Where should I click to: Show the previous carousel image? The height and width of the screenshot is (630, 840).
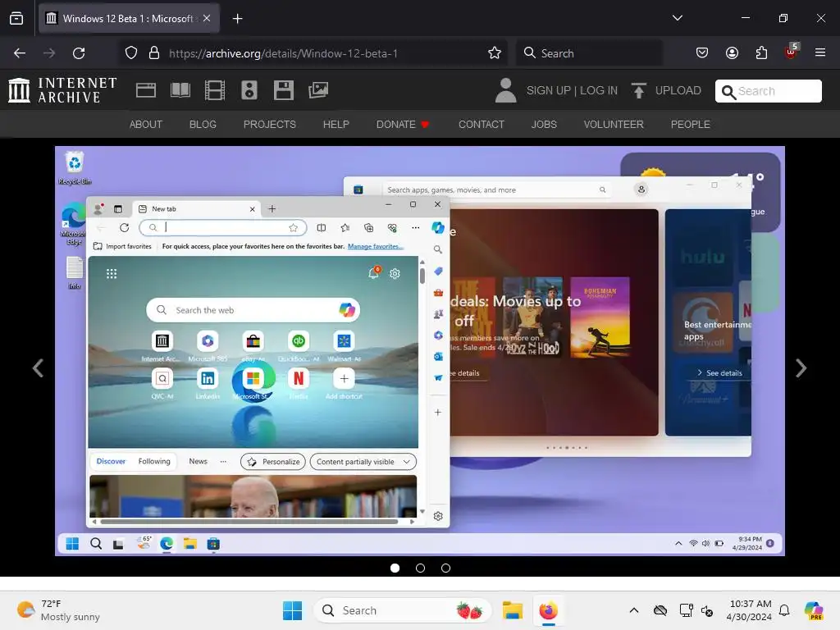(38, 368)
